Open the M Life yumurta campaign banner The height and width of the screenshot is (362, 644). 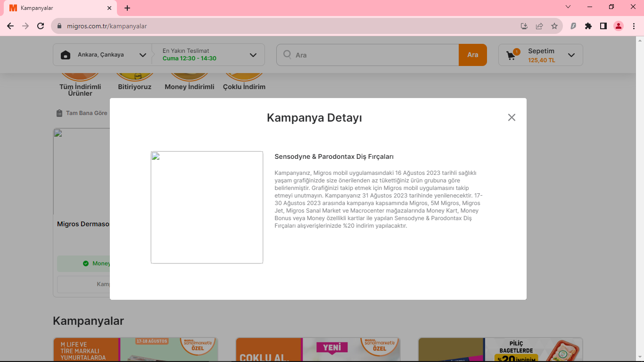point(135,349)
